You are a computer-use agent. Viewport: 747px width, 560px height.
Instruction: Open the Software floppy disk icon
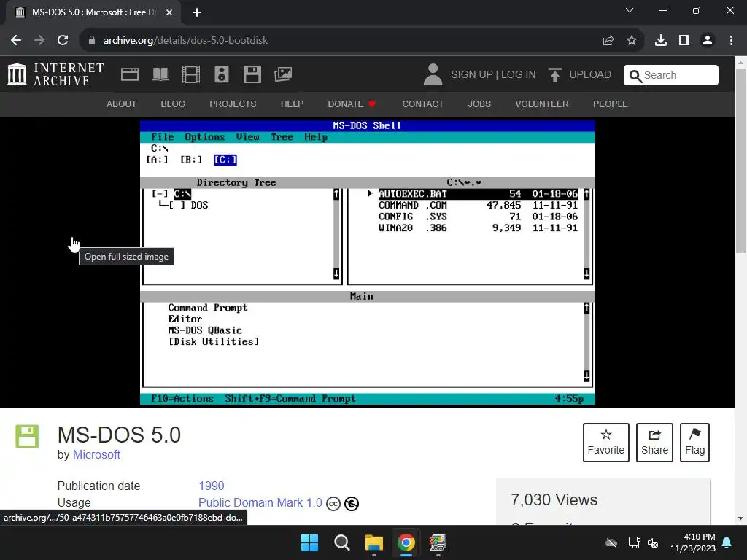coord(252,74)
